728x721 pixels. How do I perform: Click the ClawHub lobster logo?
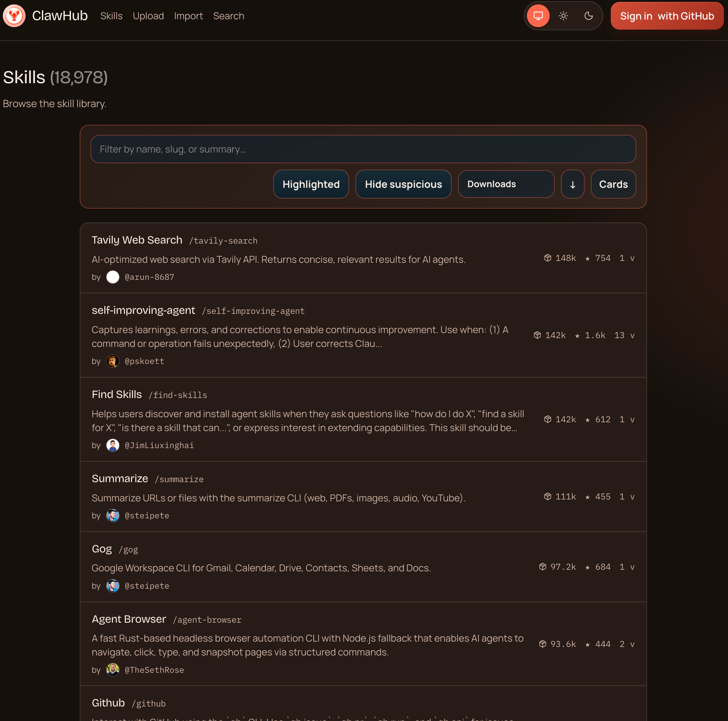(14, 16)
